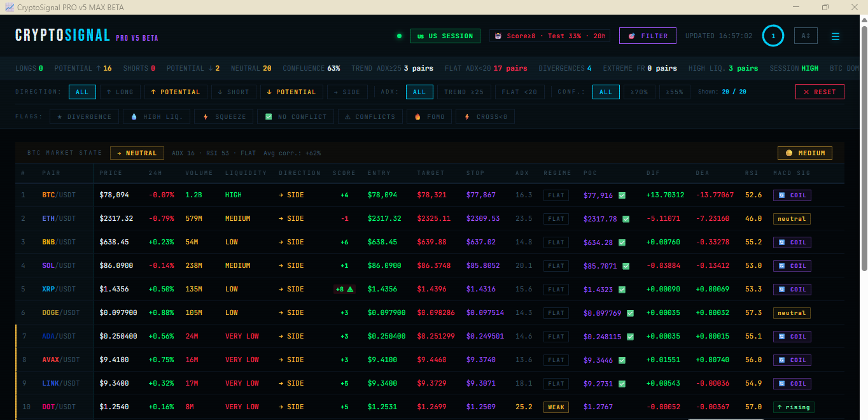Toggle the High Liq. droplet flag filter
Screen dimensions: 868x420
click(157, 116)
